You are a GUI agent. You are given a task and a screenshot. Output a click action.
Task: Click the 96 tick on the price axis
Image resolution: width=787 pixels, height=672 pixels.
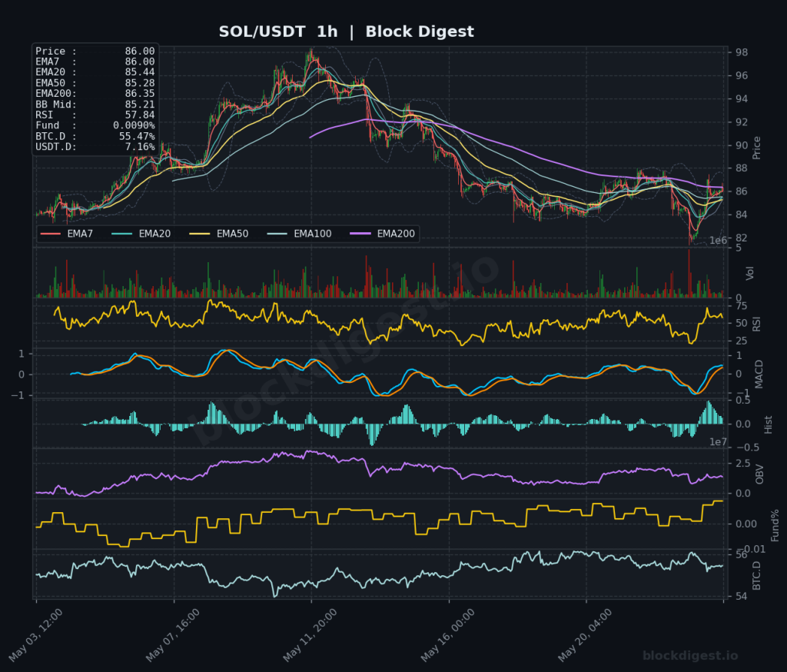[x=742, y=76]
